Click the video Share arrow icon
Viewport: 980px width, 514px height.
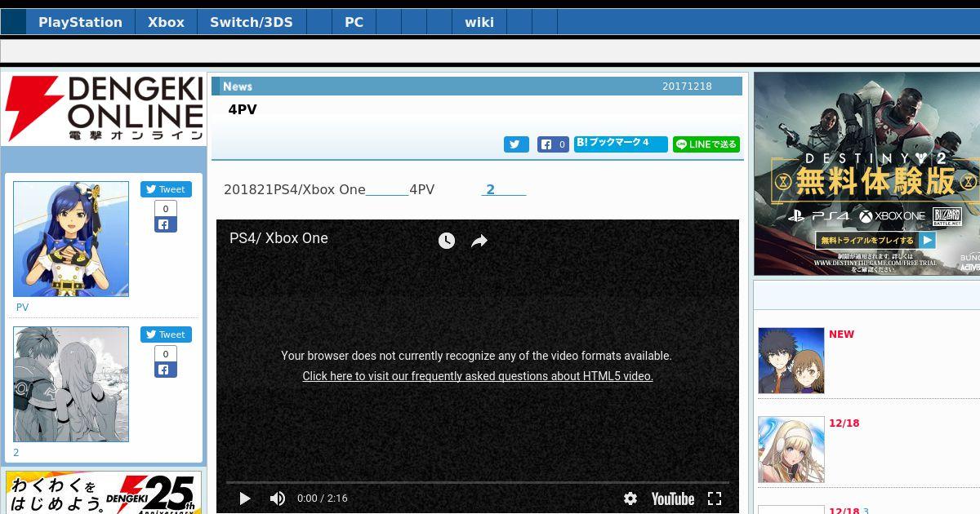(479, 241)
